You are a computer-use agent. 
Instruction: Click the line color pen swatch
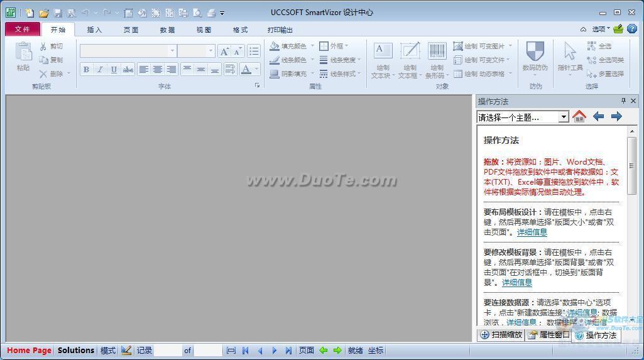click(x=275, y=60)
